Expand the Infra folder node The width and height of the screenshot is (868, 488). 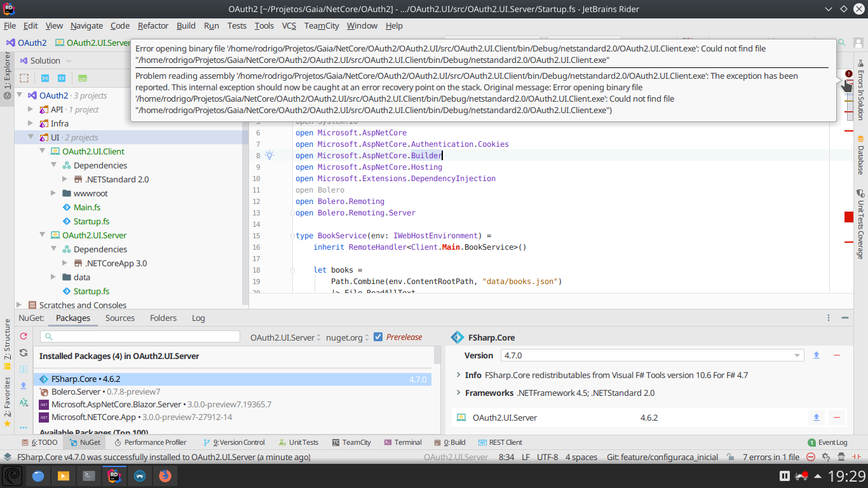point(31,123)
